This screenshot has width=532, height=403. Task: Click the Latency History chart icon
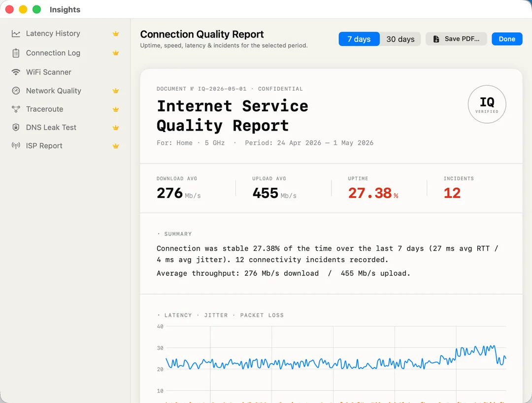pyautogui.click(x=16, y=34)
